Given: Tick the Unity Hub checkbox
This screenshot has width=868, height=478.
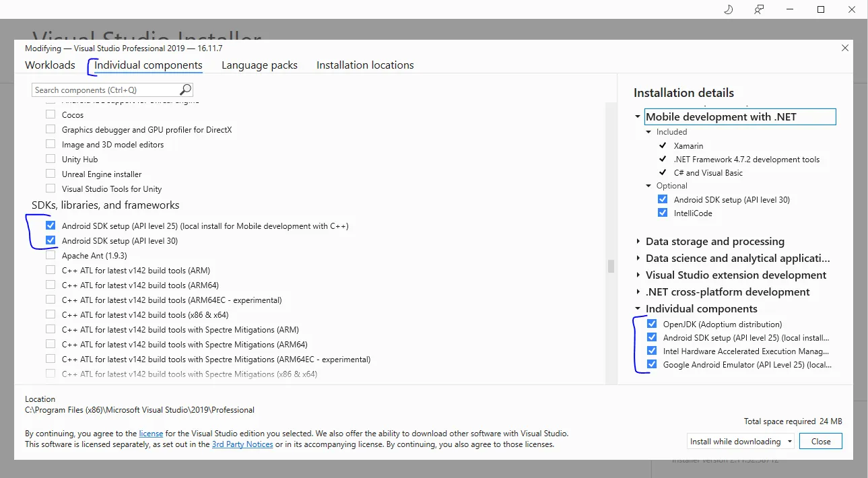Looking at the screenshot, I should pyautogui.click(x=51, y=160).
